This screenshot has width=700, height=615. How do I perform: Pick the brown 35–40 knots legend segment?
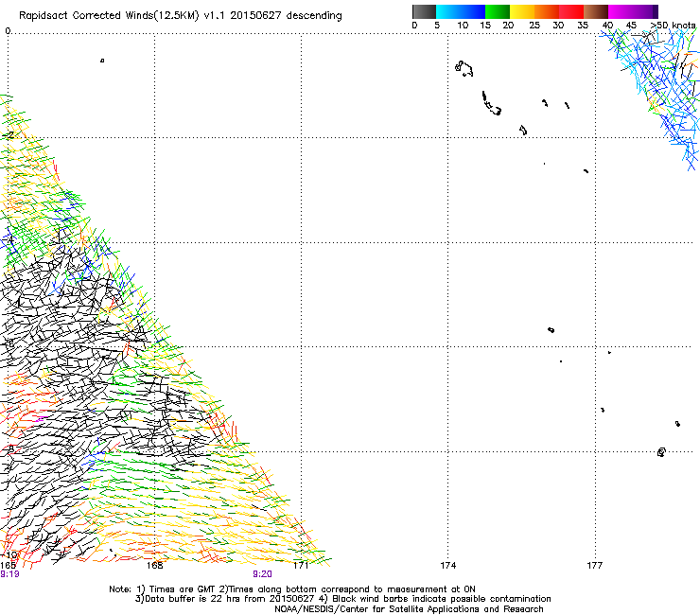[596, 11]
